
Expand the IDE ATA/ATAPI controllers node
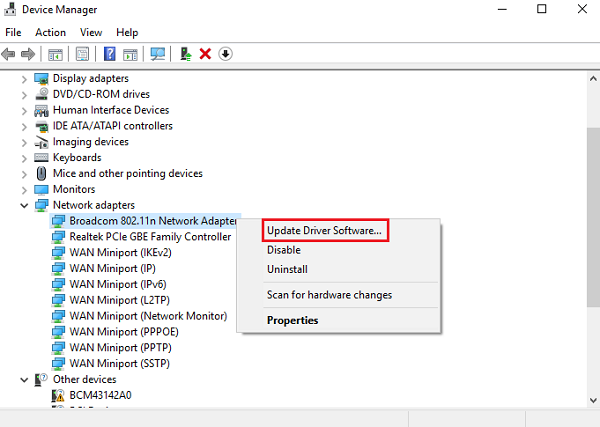24,127
